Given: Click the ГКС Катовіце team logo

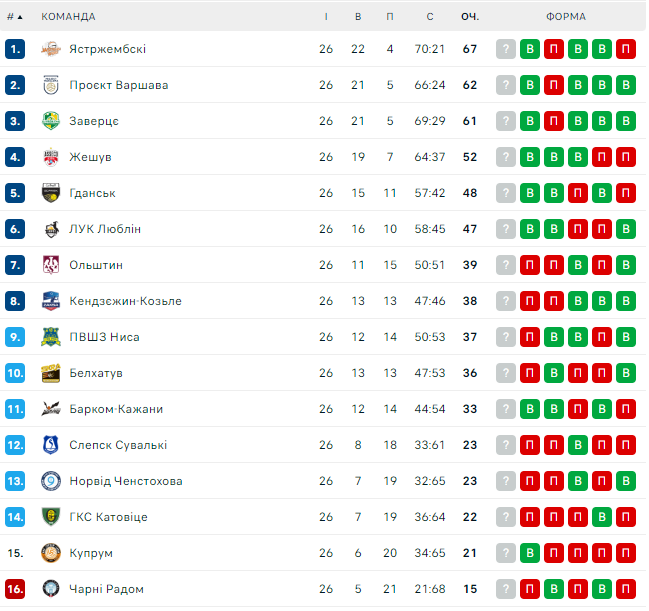Looking at the screenshot, I should pyautogui.click(x=51, y=517).
